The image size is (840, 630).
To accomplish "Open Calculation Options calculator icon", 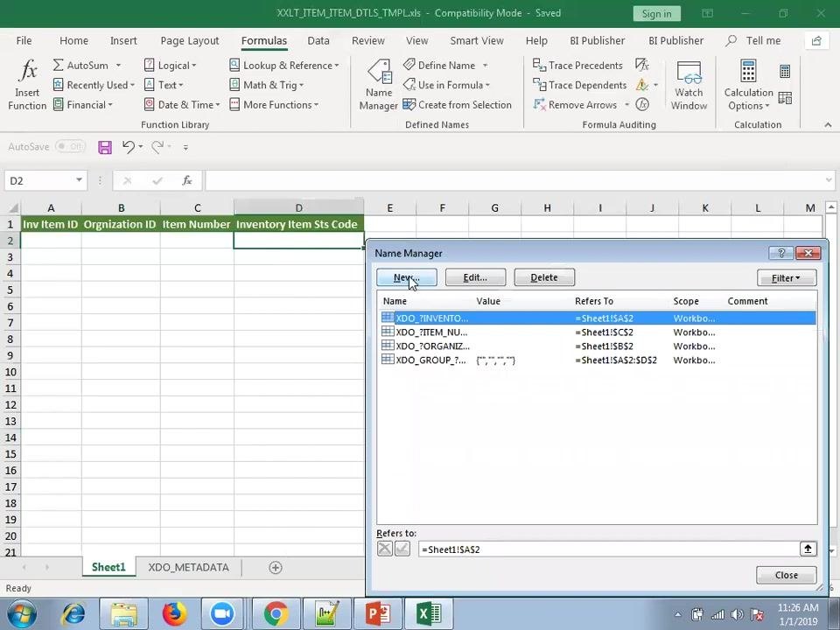I will click(748, 71).
